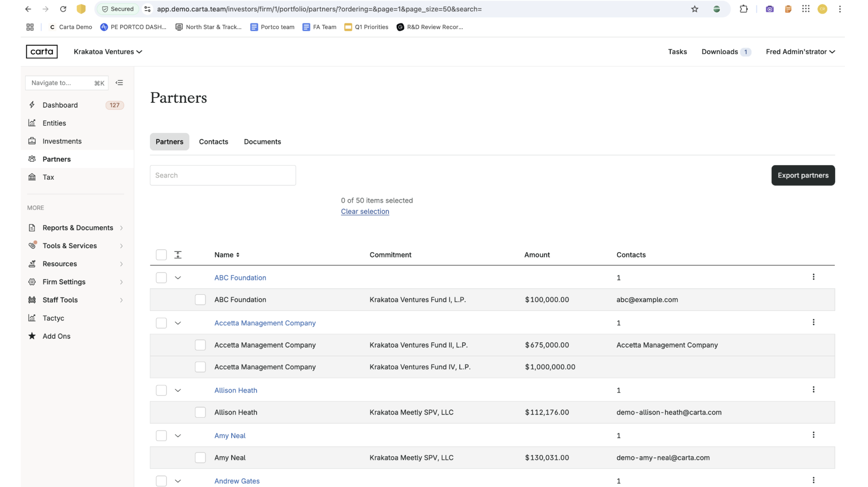The width and height of the screenshot is (868, 487).
Task: Sort the table by the Name column
Action: 227,255
